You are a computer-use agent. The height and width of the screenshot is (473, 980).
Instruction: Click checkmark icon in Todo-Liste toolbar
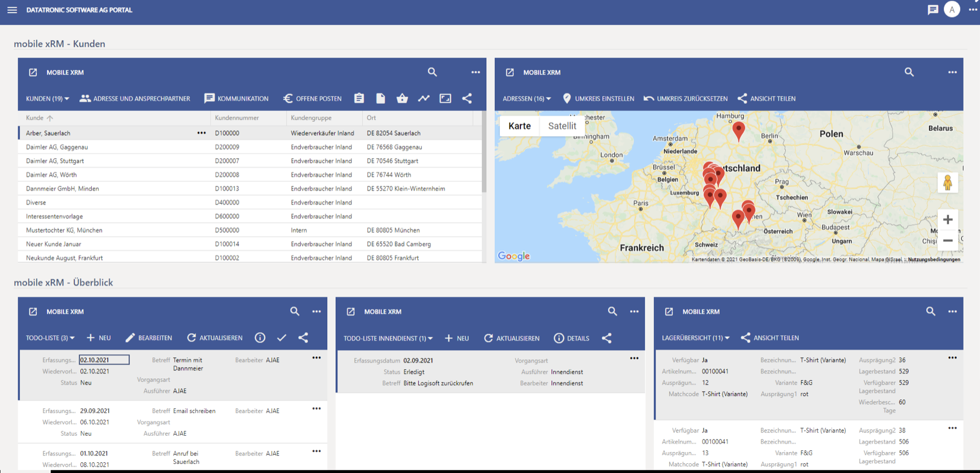(281, 338)
